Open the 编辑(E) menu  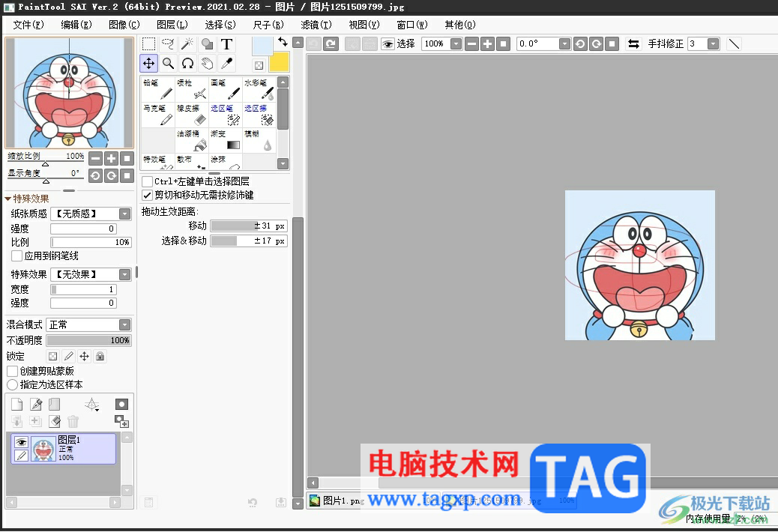(x=76, y=25)
